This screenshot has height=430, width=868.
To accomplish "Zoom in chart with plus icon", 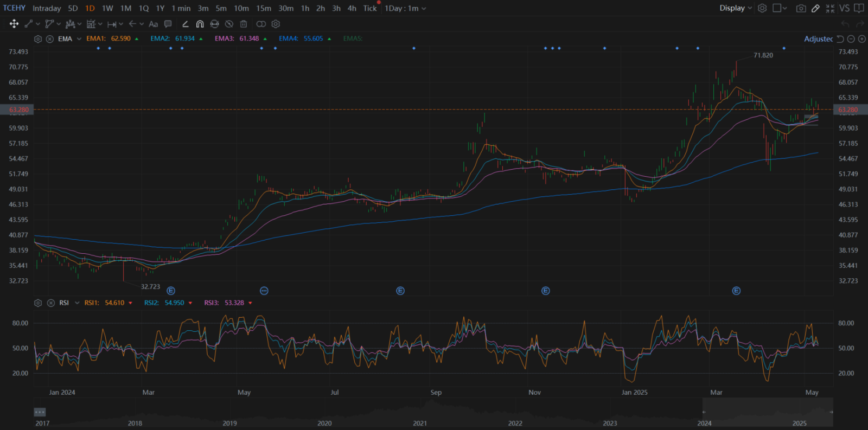I will tap(862, 39).
